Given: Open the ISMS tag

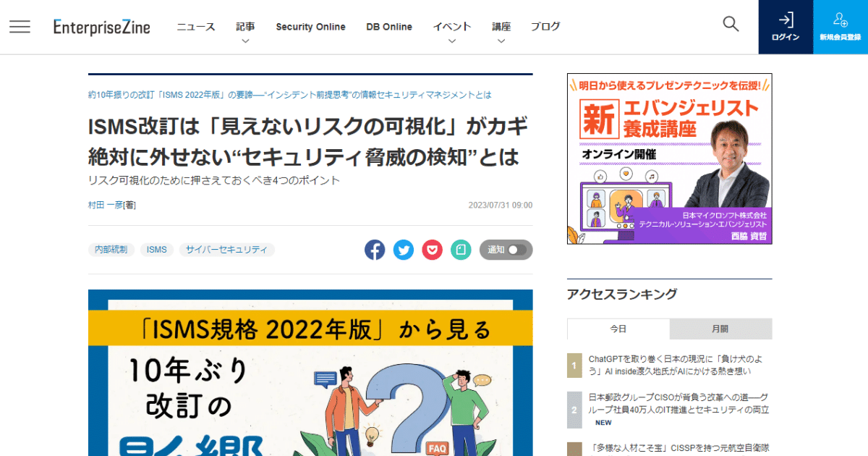Looking at the screenshot, I should 157,250.
